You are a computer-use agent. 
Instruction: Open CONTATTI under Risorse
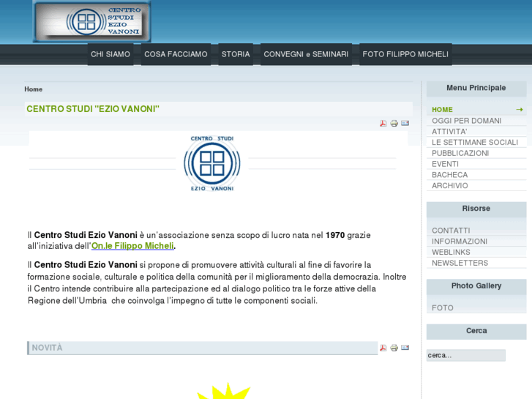(x=476, y=231)
